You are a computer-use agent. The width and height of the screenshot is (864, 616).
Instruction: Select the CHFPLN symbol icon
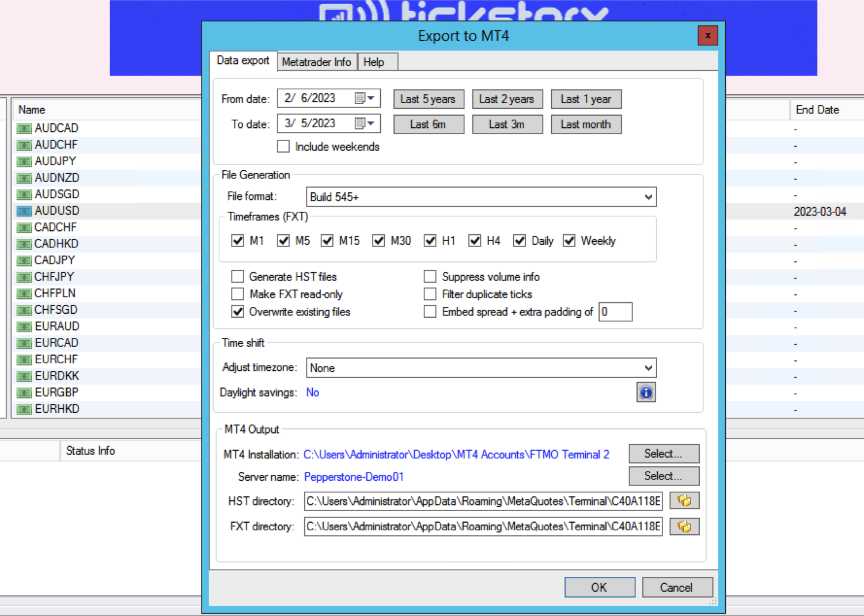click(24, 294)
